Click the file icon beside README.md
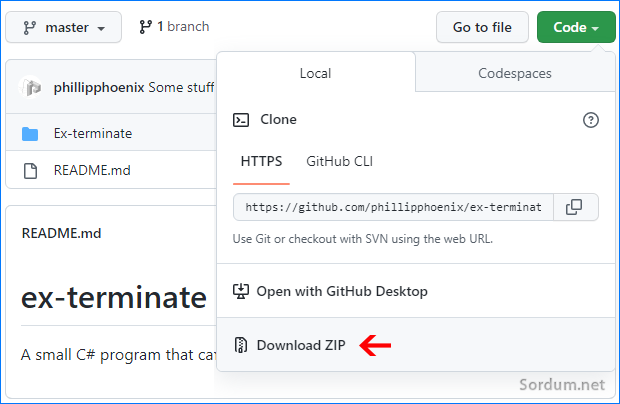620x404 pixels. point(30,171)
